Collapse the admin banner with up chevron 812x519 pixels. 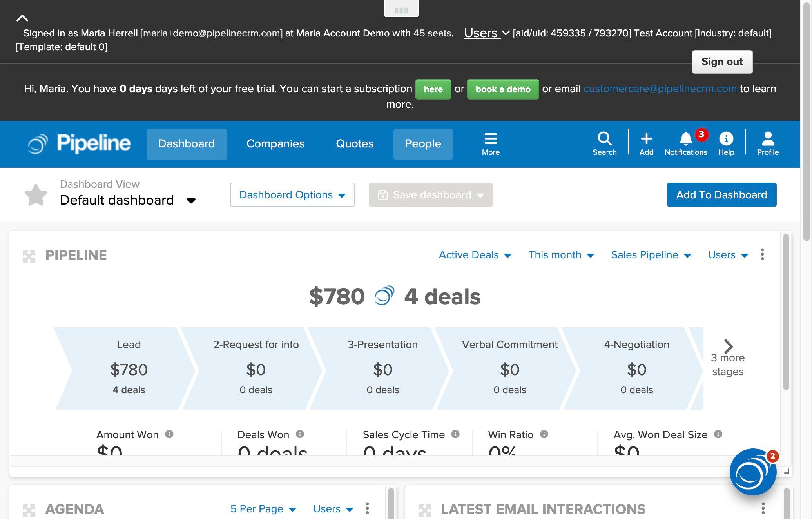pyautogui.click(x=22, y=18)
